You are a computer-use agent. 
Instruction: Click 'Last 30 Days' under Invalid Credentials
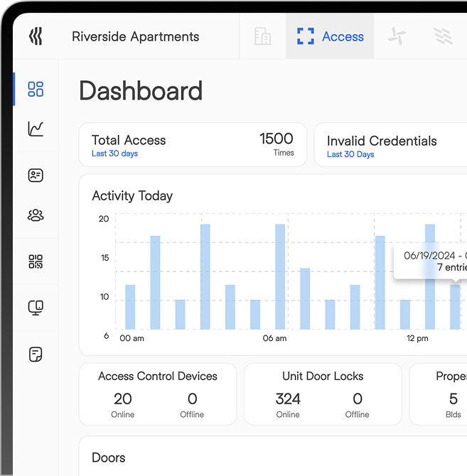(x=350, y=154)
